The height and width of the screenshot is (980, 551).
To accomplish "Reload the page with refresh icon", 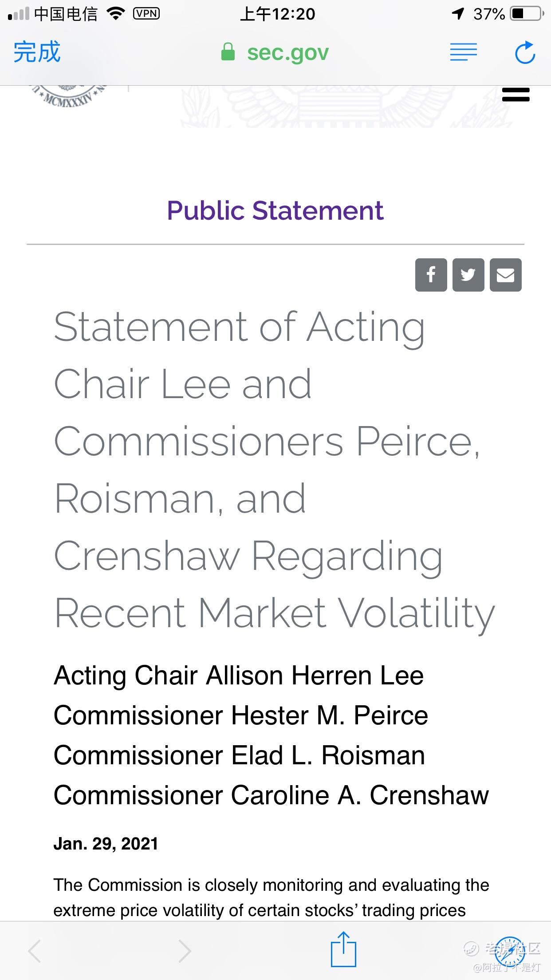I will 525,52.
